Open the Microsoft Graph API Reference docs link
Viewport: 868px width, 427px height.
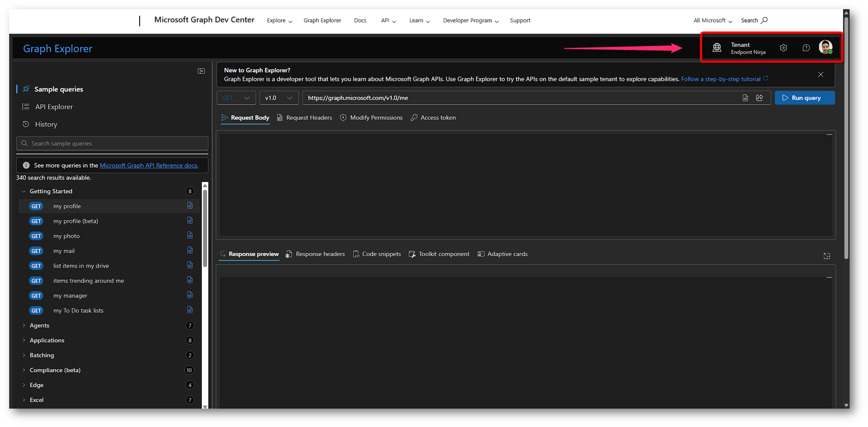(x=149, y=165)
